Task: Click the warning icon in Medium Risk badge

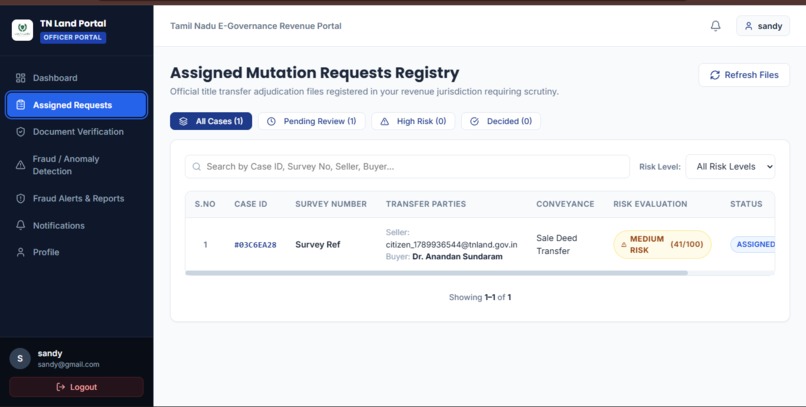Action: tap(624, 245)
